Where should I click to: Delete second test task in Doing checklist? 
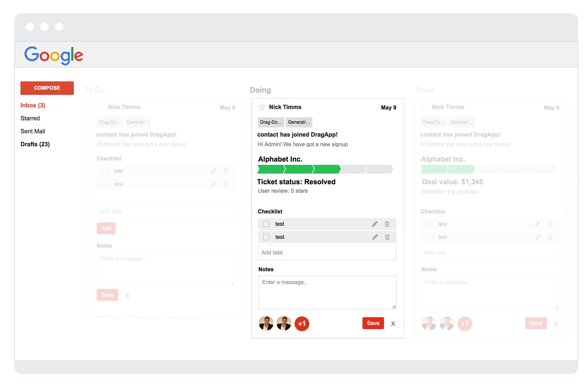(387, 237)
